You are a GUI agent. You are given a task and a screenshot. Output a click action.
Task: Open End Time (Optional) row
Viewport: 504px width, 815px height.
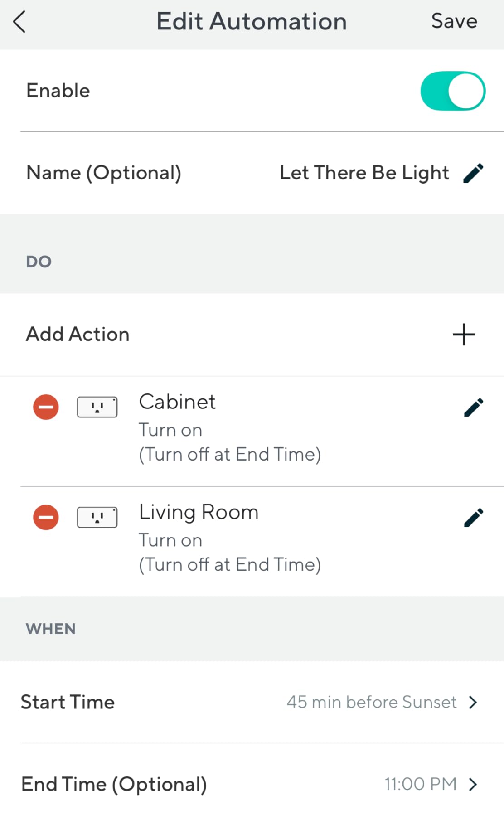pyautogui.click(x=114, y=784)
